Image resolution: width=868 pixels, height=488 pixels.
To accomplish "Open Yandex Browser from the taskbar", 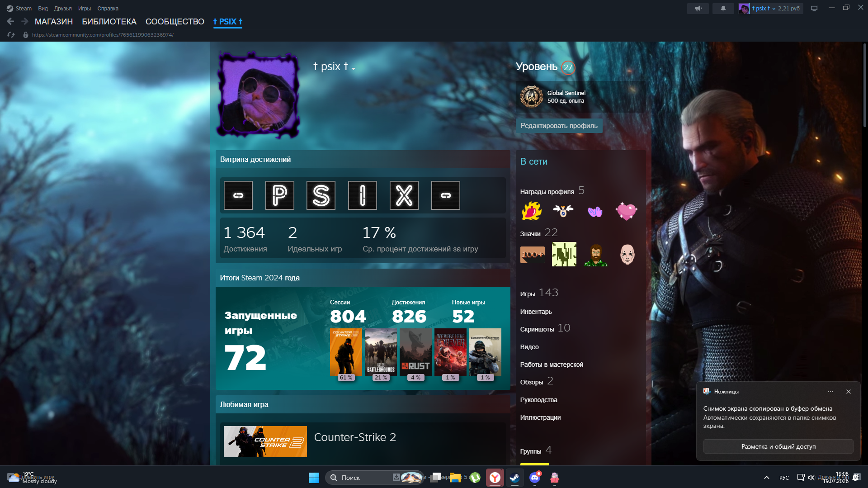I will [495, 478].
